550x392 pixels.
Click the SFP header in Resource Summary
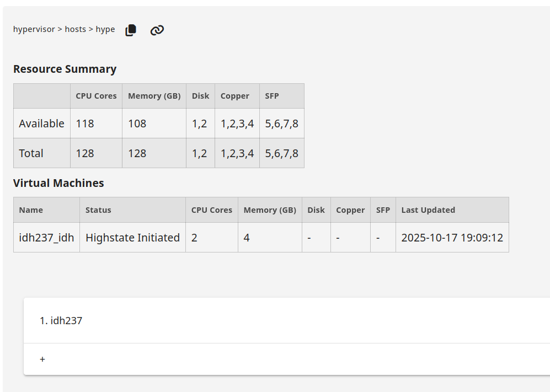click(x=272, y=96)
